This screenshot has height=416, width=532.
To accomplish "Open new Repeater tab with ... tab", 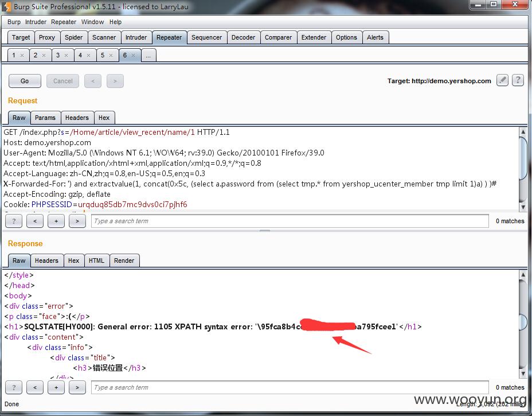I will [148, 56].
